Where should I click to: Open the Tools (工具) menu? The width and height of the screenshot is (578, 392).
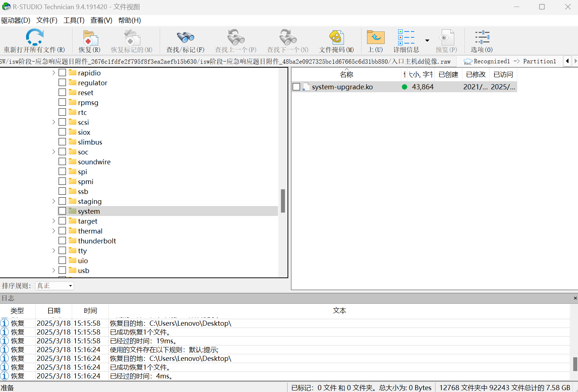[x=74, y=20]
